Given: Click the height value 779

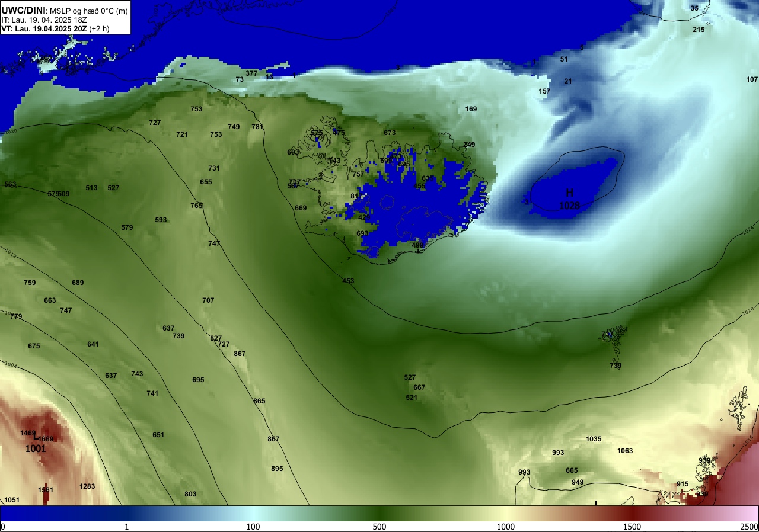Looking at the screenshot, I should coord(16,316).
